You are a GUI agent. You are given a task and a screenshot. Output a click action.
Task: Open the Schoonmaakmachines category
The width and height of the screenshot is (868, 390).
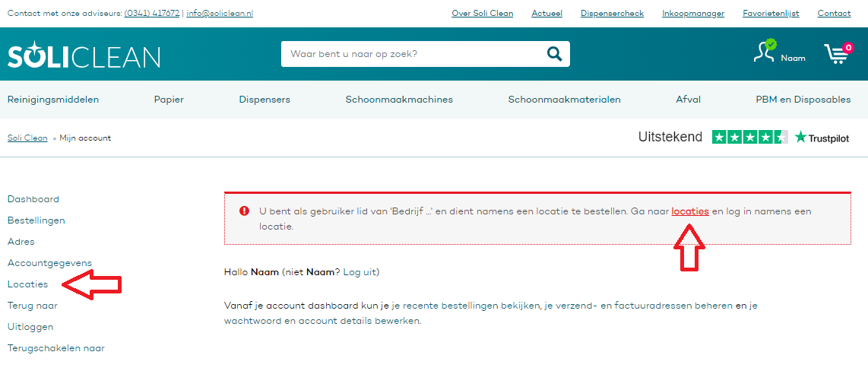point(399,100)
